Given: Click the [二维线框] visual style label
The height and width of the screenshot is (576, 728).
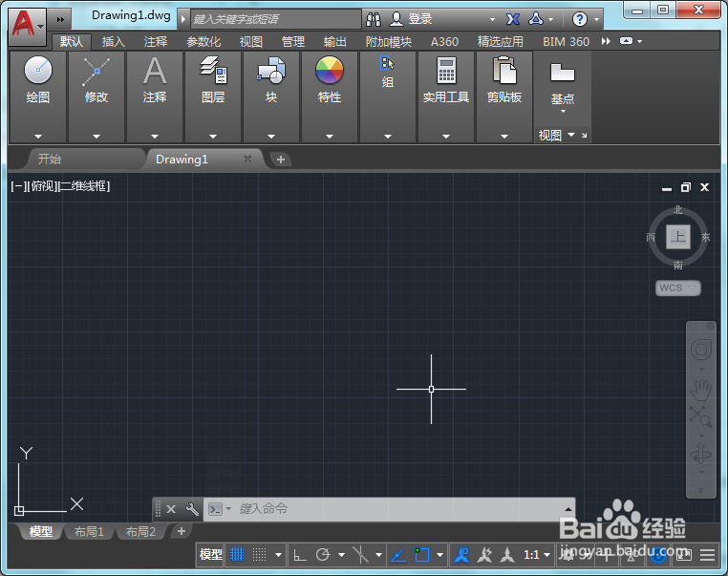Looking at the screenshot, I should (84, 186).
